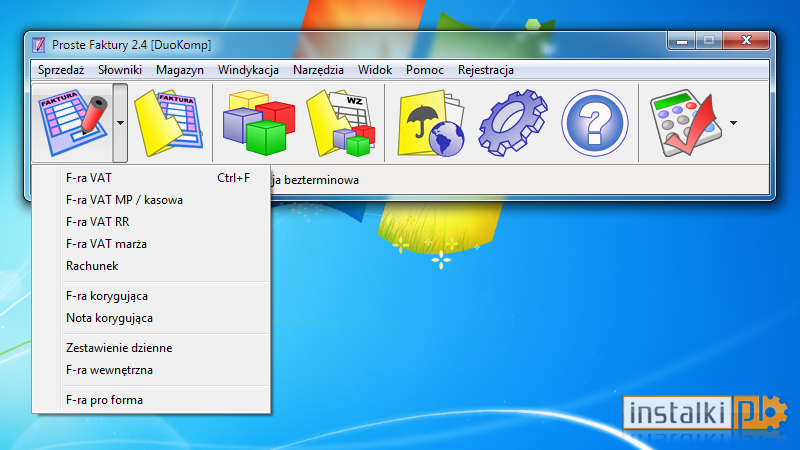The height and width of the screenshot is (450, 800).
Task: Open settings with the blue gear icon
Action: 513,122
